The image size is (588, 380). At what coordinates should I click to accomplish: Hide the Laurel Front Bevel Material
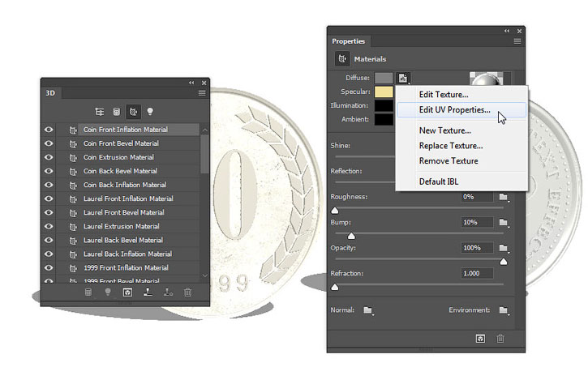point(49,212)
